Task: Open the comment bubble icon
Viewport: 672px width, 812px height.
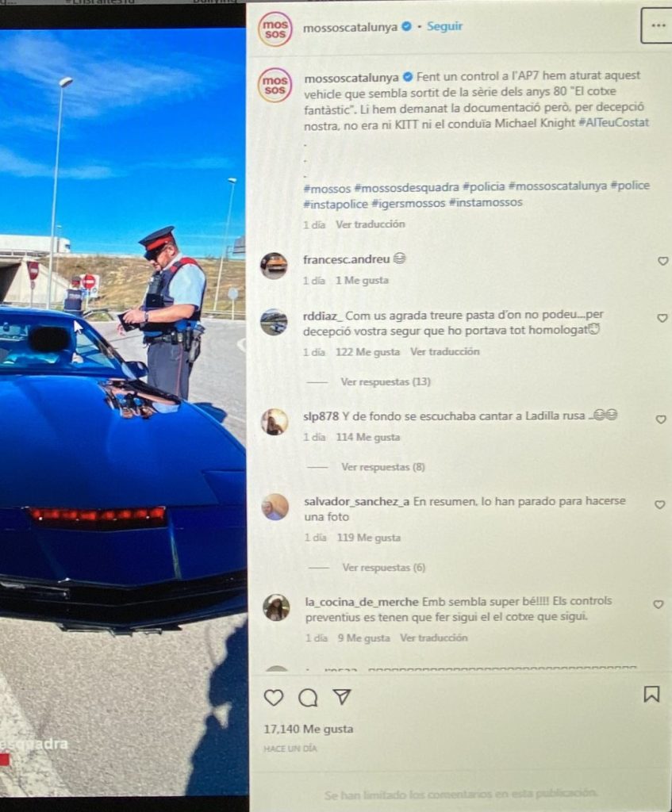Action: click(309, 698)
